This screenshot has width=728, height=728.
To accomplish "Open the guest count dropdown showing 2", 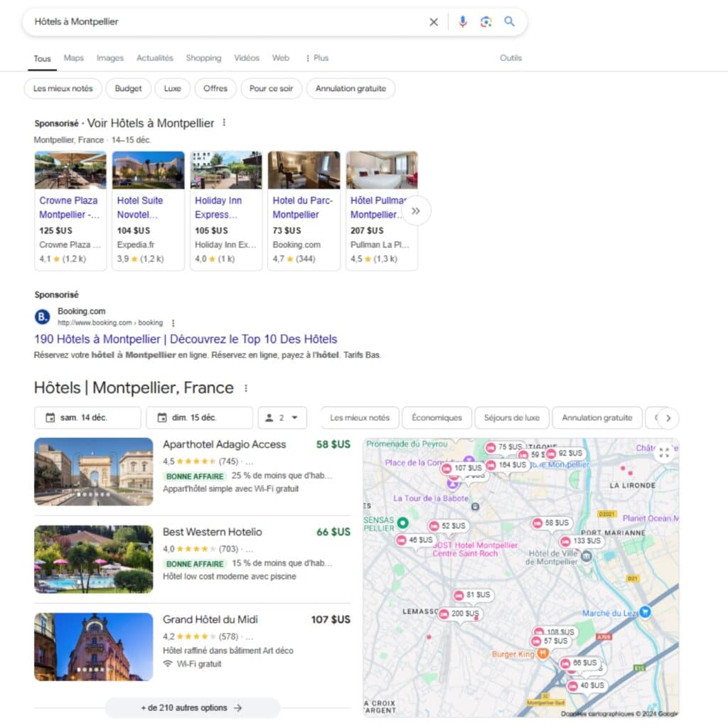I will (x=282, y=417).
